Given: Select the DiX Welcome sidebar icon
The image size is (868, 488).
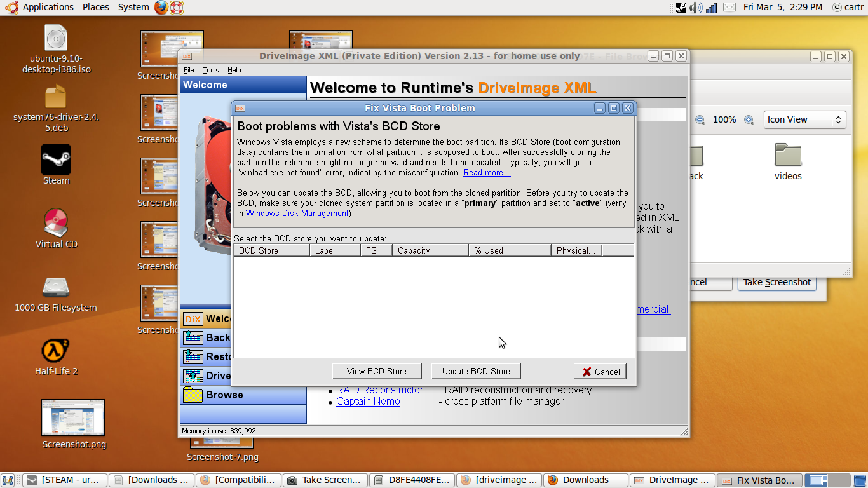Looking at the screenshot, I should (x=193, y=318).
